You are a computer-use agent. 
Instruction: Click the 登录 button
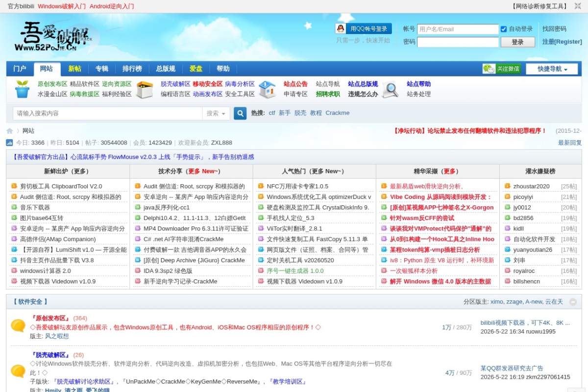(517, 42)
